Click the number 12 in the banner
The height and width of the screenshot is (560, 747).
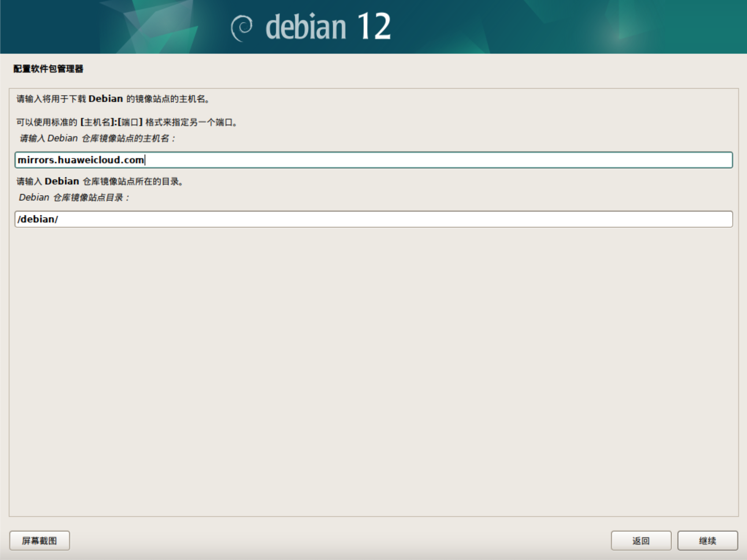tap(373, 26)
